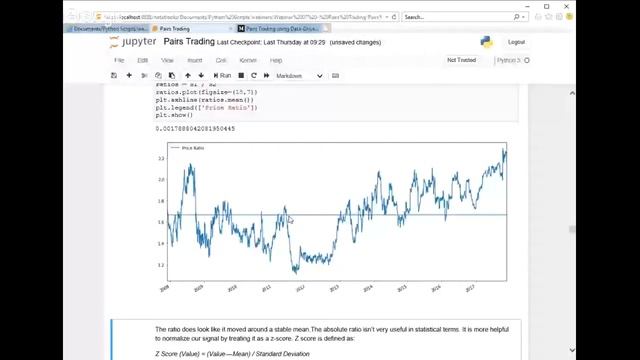Click the Not Trusted button

(x=462, y=60)
